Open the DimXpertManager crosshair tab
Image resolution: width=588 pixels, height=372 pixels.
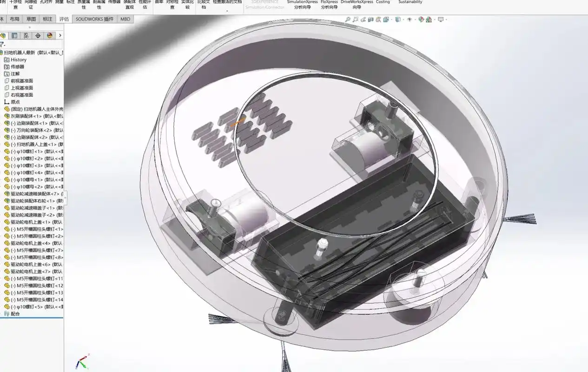click(x=38, y=35)
